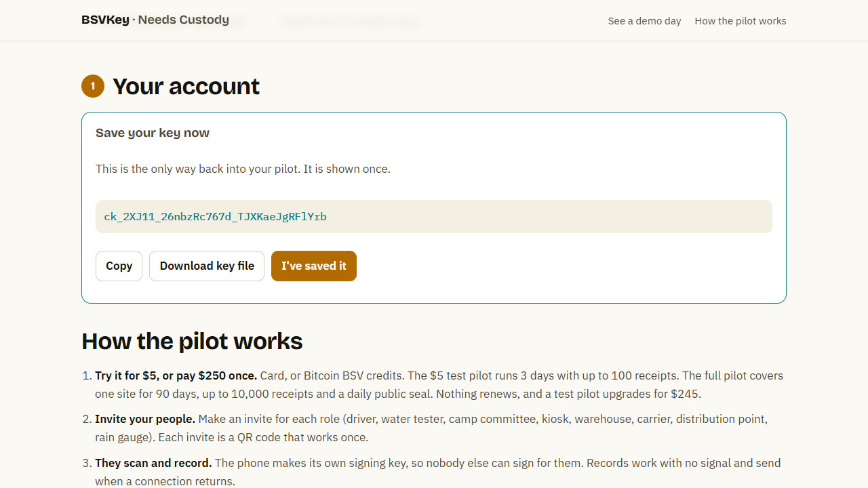This screenshot has height=488, width=868.
Task: Confirm with I've saved it button
Action: click(314, 266)
